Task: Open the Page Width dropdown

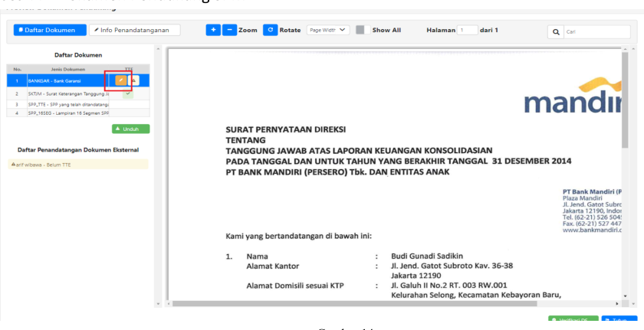Action: pyautogui.click(x=327, y=30)
